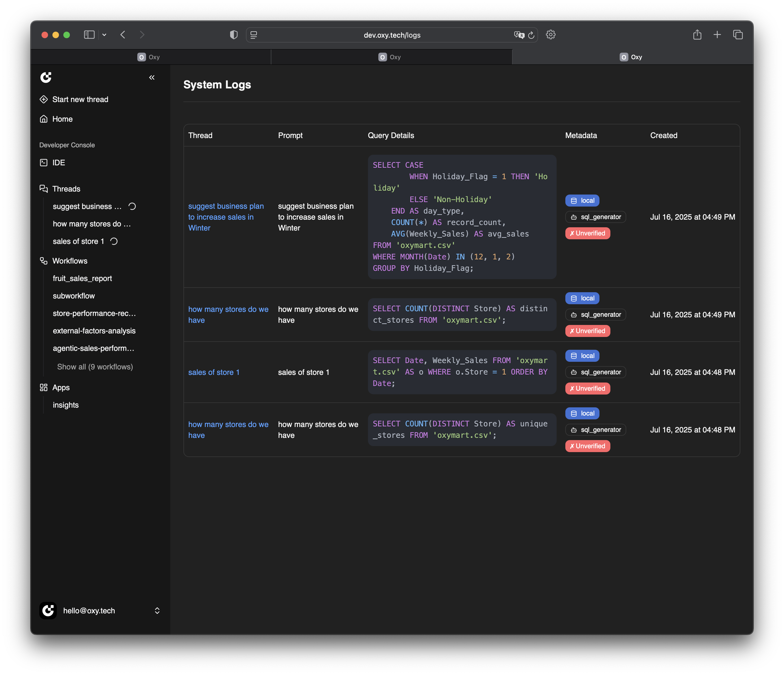This screenshot has width=784, height=675.
Task: Click Unverified badge in first log row
Action: pyautogui.click(x=588, y=233)
